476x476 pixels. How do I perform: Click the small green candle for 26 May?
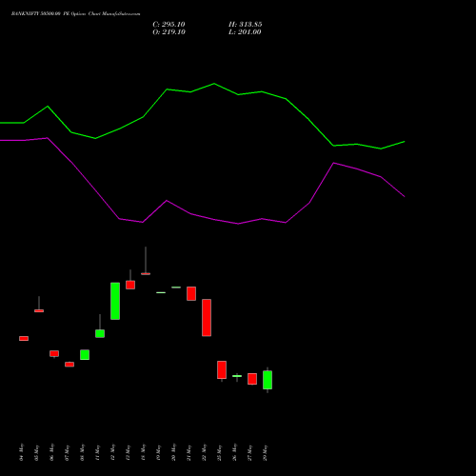click(237, 376)
